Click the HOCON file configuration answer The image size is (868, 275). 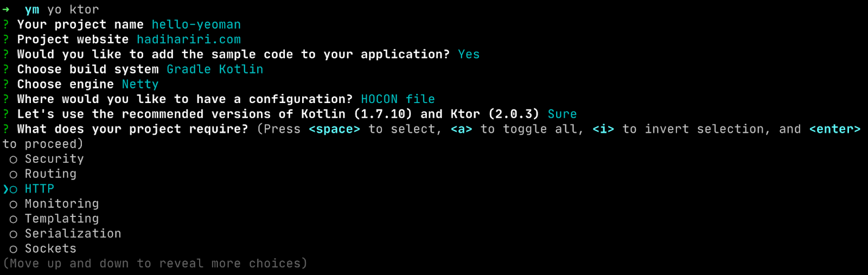point(398,99)
